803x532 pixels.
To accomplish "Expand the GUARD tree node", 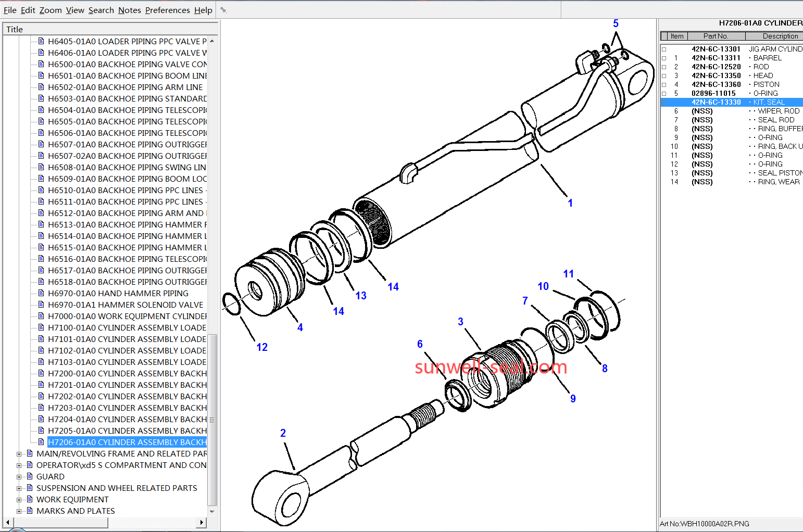I will click(x=19, y=477).
